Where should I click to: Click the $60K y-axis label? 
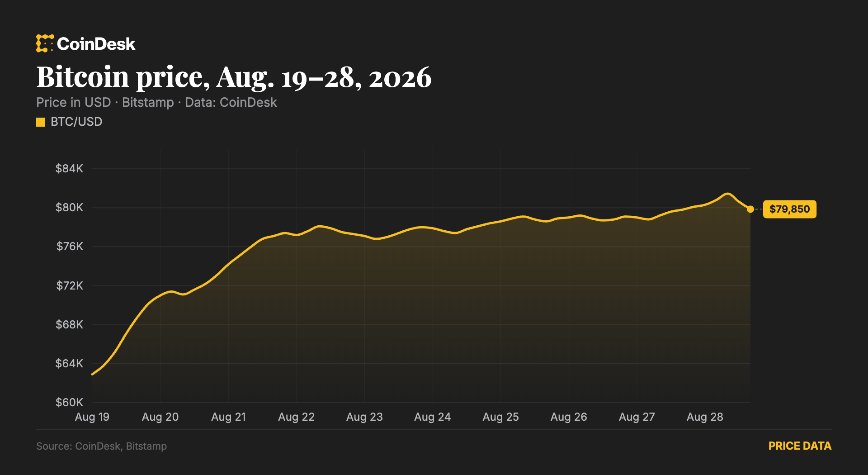tap(69, 403)
